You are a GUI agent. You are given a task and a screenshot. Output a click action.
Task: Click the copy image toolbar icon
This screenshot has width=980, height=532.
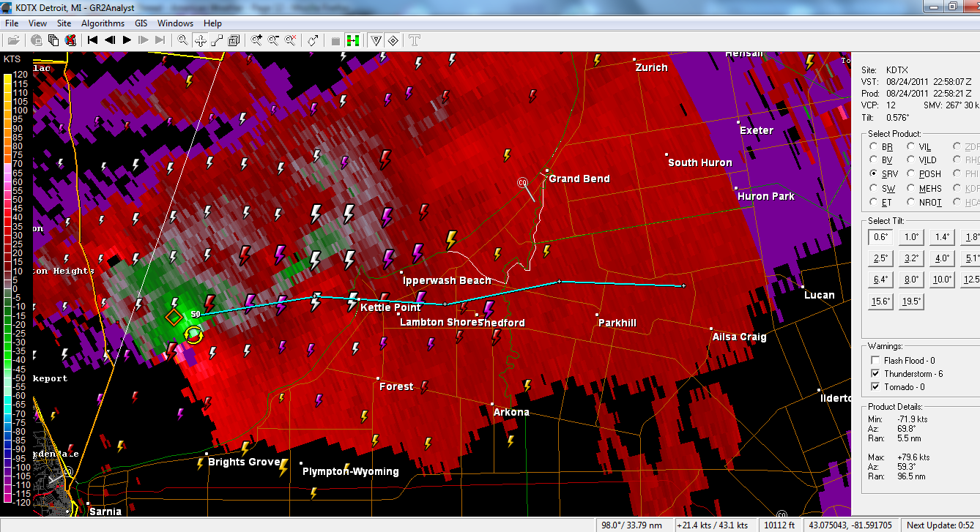click(x=53, y=40)
